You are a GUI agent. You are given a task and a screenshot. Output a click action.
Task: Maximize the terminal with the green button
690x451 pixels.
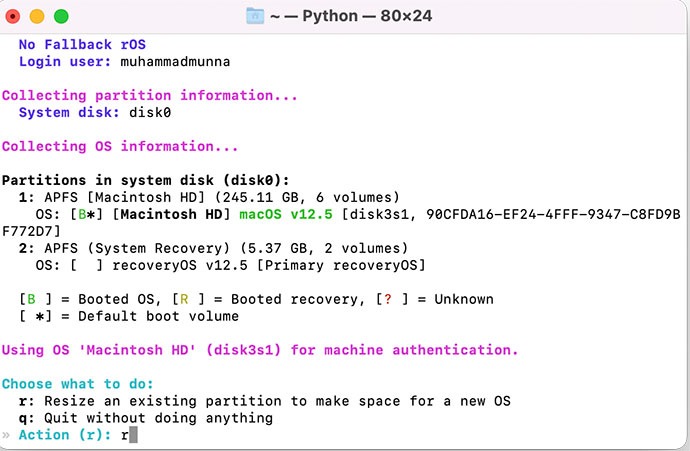click(61, 16)
